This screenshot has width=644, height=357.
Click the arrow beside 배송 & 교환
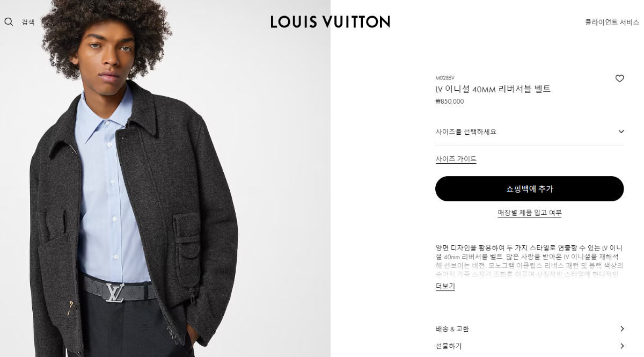click(x=622, y=329)
